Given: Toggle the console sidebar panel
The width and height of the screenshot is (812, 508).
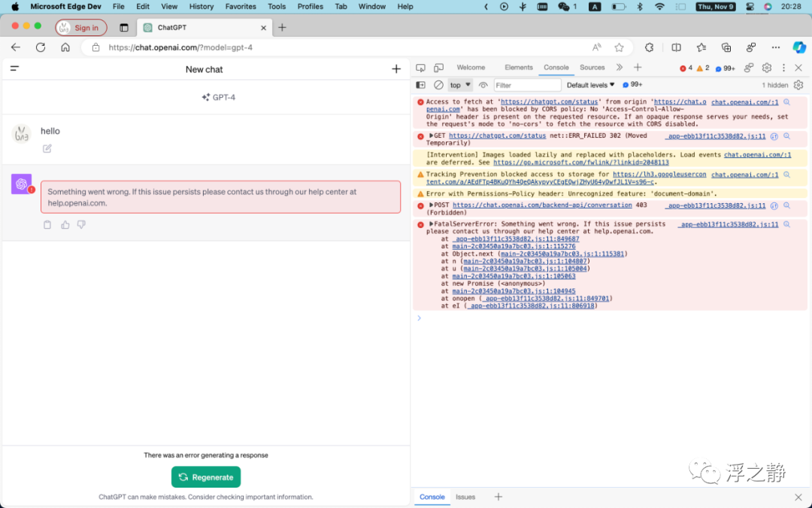Looking at the screenshot, I should (x=420, y=85).
